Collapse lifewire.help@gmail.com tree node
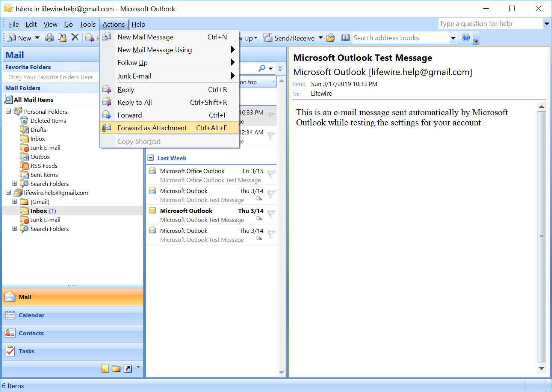This screenshot has width=552, height=392. (x=8, y=193)
